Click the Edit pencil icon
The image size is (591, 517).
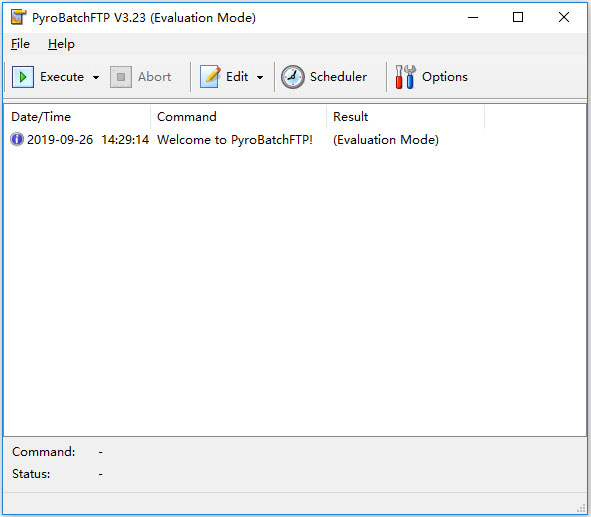210,76
